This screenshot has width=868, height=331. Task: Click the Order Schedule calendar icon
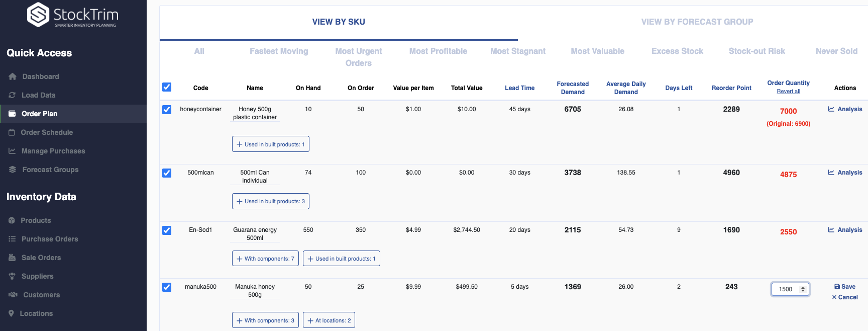click(x=12, y=132)
